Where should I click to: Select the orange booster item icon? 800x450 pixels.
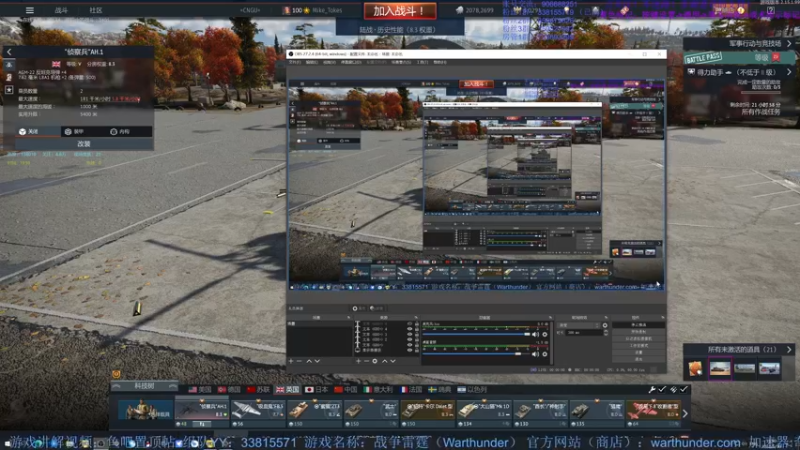(695, 368)
